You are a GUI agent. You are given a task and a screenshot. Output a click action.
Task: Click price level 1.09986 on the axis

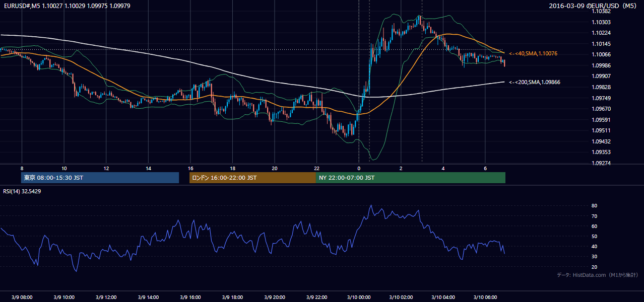602,65
